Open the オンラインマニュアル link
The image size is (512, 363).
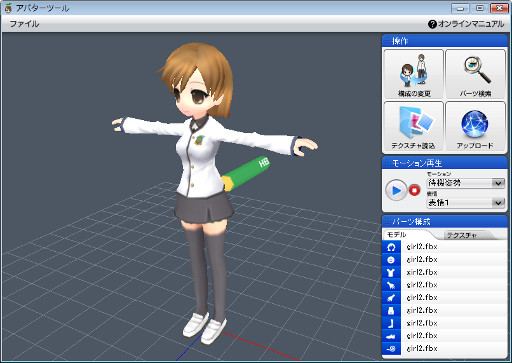coord(466,24)
